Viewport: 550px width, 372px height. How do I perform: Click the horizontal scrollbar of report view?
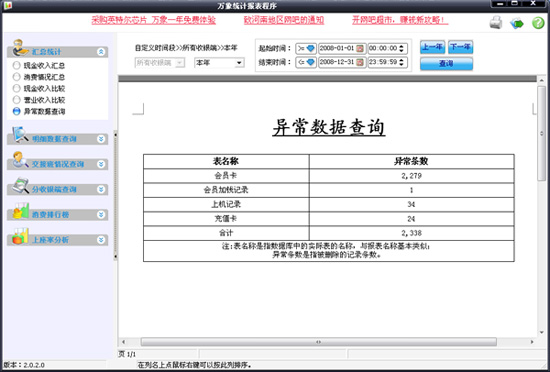[x=318, y=342]
